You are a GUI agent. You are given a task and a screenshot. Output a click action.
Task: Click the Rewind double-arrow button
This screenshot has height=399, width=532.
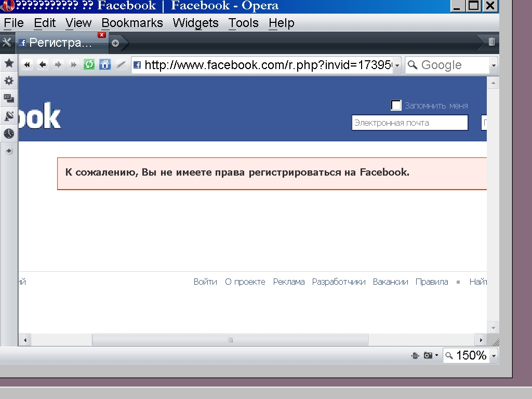tap(27, 64)
